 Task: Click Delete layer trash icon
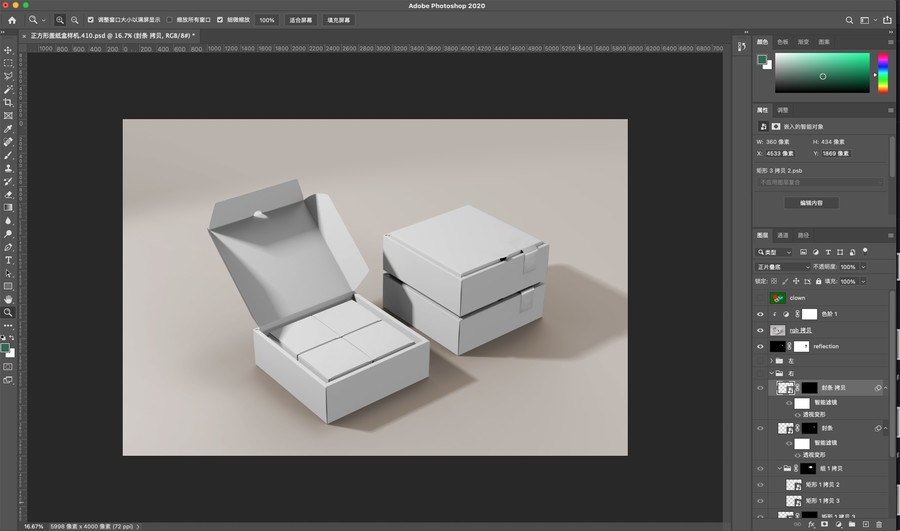(879, 524)
